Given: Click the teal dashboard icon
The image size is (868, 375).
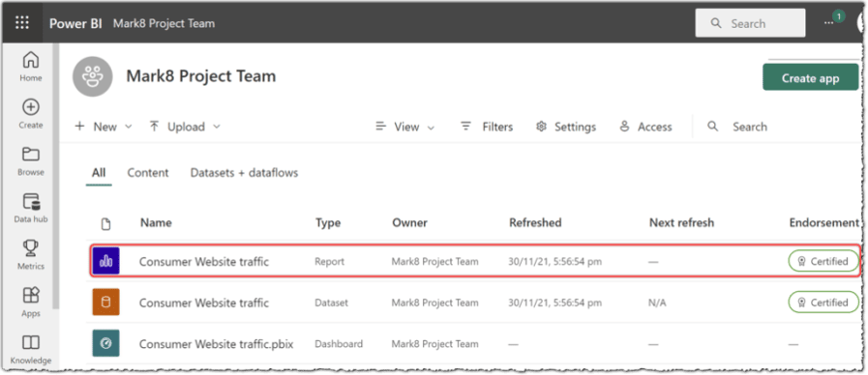Looking at the screenshot, I should click(105, 343).
